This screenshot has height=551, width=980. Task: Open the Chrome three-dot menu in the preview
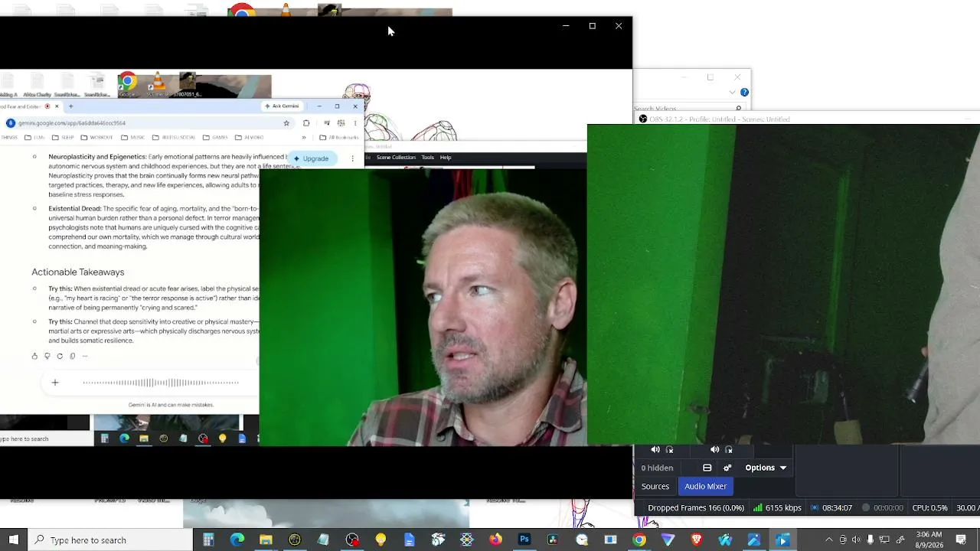point(354,122)
